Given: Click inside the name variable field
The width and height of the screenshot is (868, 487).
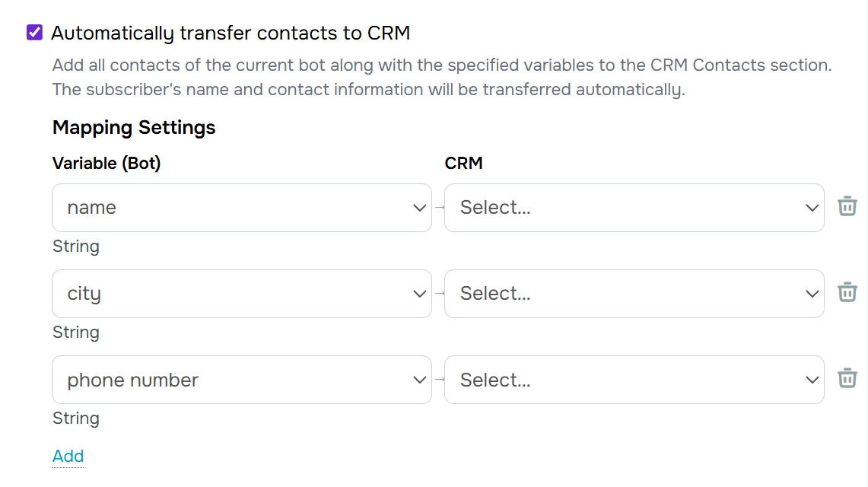Looking at the screenshot, I should (x=190, y=207).
